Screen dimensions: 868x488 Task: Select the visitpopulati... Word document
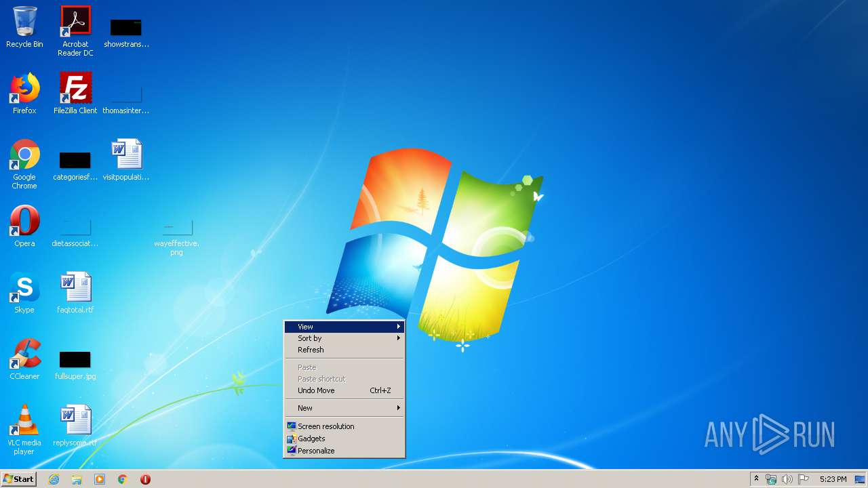click(126, 160)
